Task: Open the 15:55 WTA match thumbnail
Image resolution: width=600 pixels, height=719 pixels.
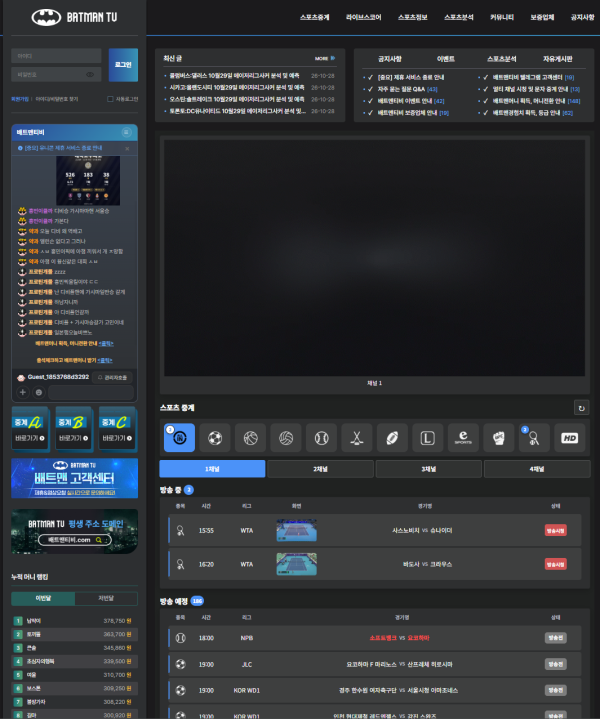Action: click(296, 530)
